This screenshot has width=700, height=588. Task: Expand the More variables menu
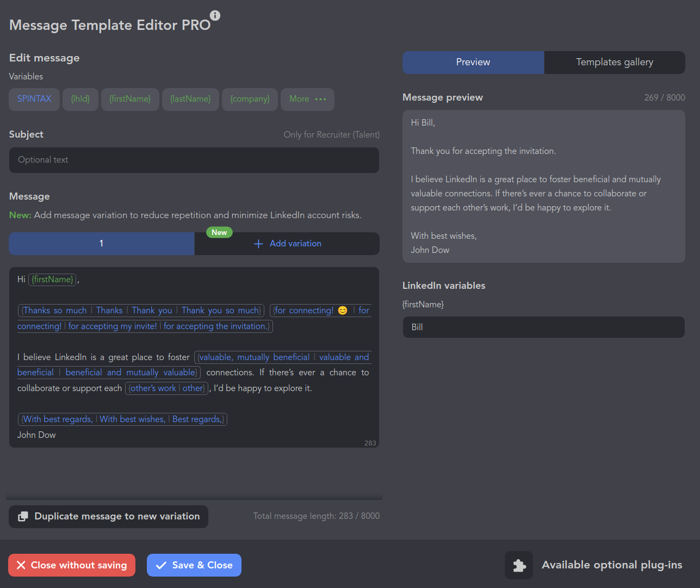(x=307, y=99)
